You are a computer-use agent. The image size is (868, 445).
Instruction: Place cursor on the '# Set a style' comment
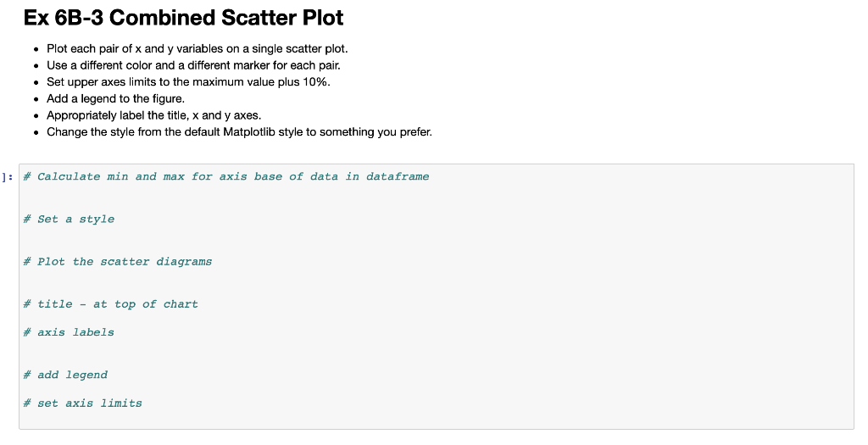pyautogui.click(x=70, y=220)
